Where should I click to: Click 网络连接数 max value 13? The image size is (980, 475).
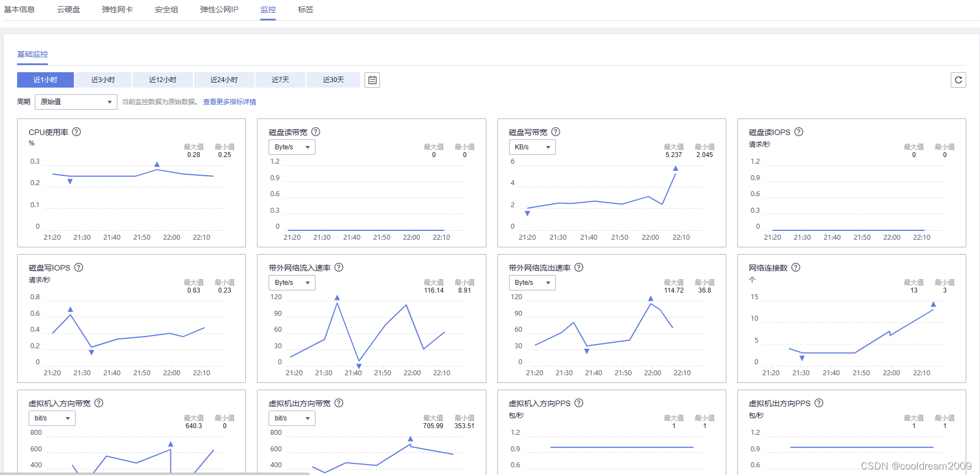click(914, 290)
